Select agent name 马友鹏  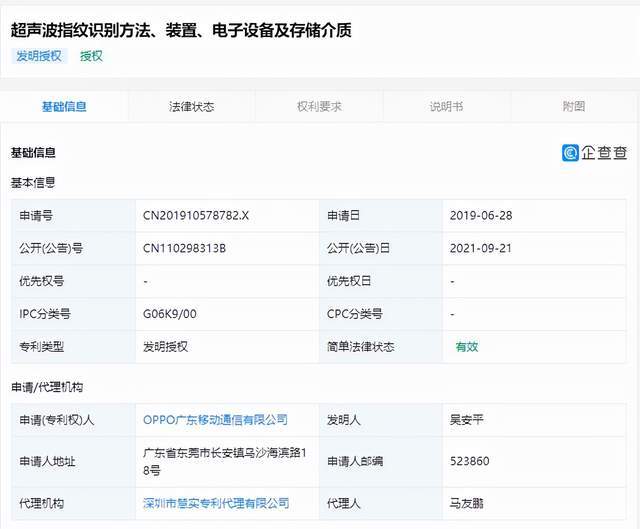tap(467, 503)
